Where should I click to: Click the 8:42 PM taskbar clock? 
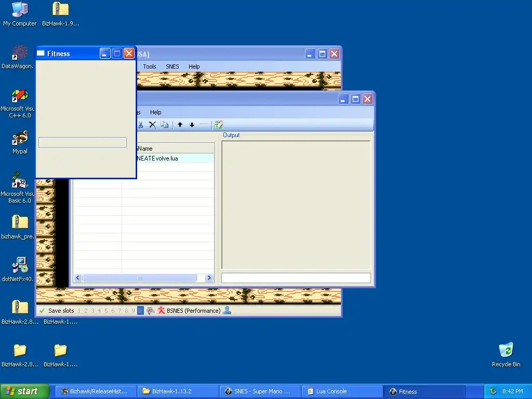[513, 392]
